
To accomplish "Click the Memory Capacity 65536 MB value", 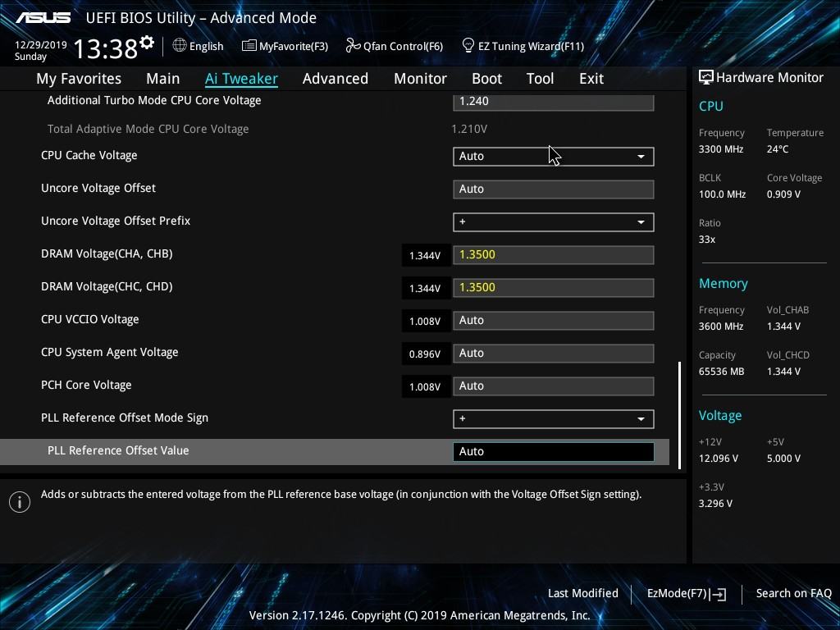I will 721,372.
